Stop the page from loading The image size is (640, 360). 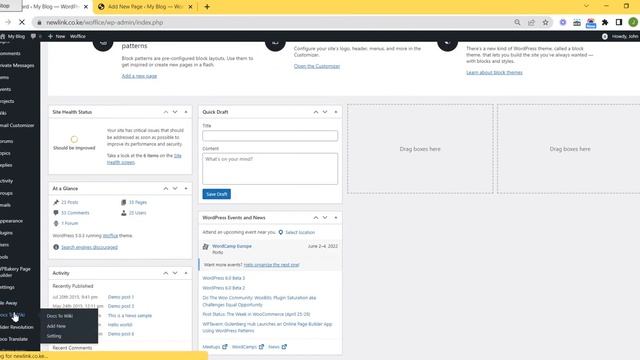coord(22,22)
